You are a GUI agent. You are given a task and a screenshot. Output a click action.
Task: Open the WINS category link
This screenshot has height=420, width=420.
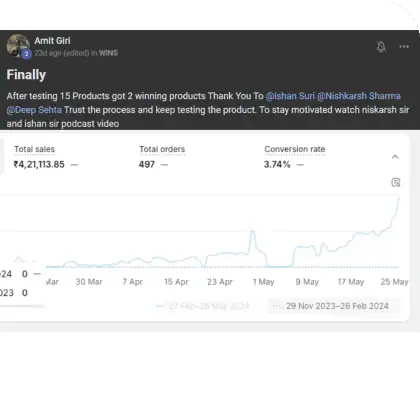pos(108,53)
